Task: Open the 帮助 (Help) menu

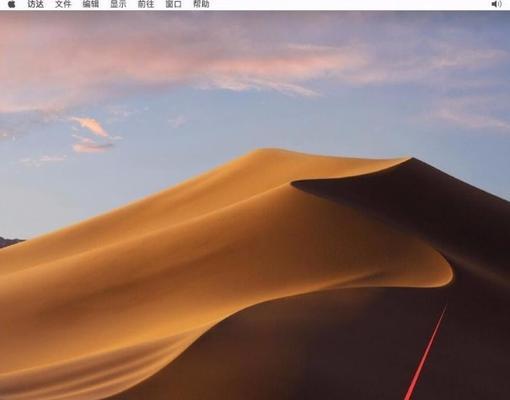Action: [201, 4]
